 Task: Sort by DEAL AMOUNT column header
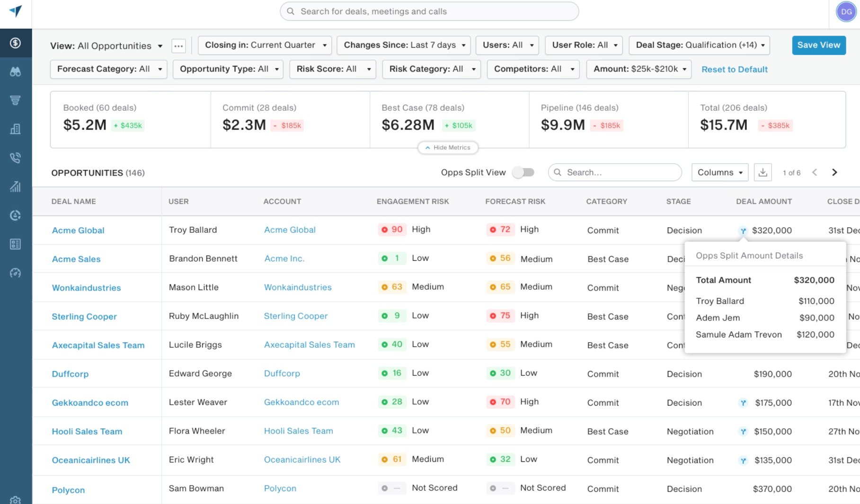point(764,202)
